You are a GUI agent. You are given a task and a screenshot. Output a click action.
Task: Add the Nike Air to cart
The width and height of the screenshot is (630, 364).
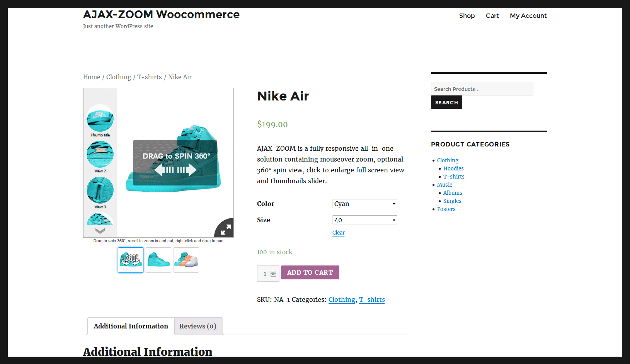(x=310, y=272)
